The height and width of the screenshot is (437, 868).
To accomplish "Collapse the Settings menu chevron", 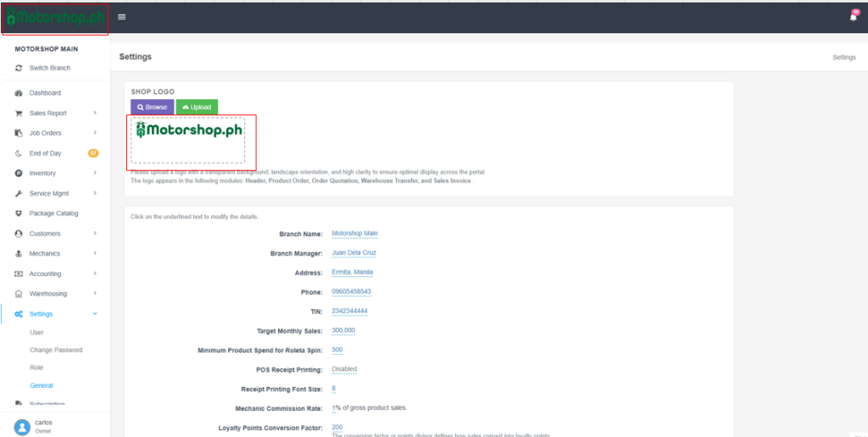I will point(95,314).
